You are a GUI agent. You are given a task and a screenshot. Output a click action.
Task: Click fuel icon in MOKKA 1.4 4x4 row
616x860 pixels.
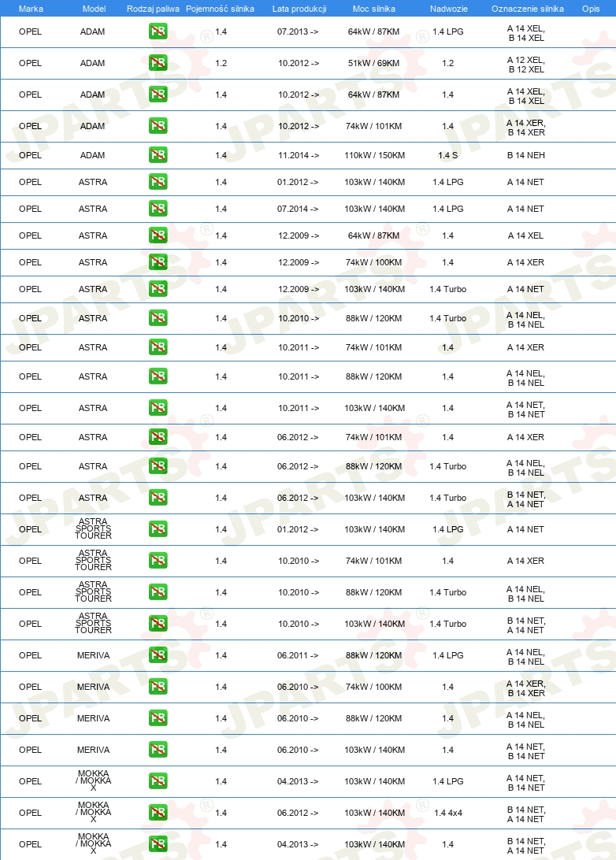coord(158,813)
